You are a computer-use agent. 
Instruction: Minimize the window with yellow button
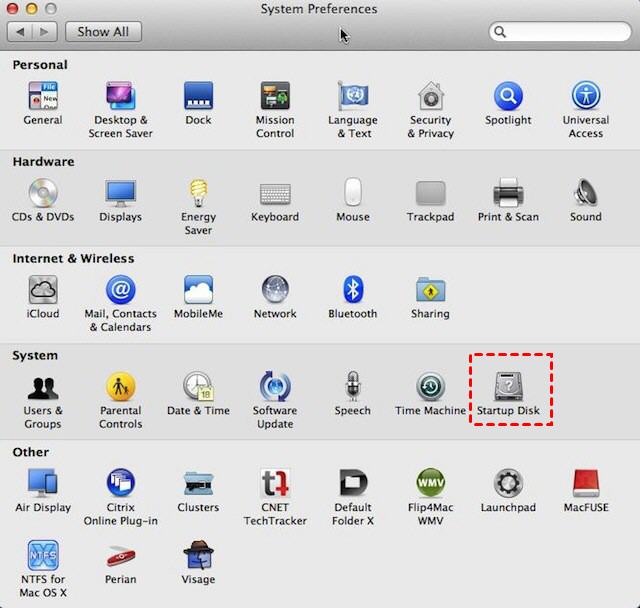[32, 8]
